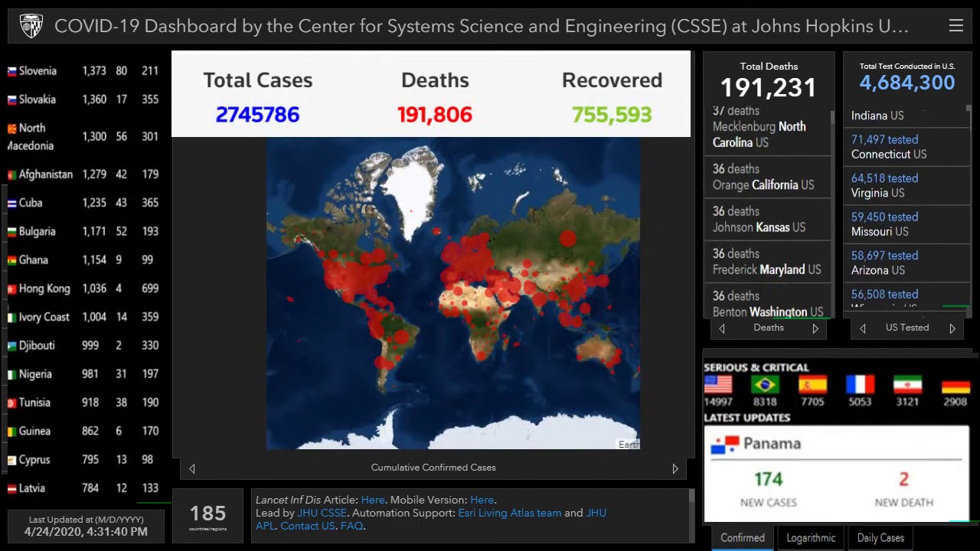Image resolution: width=980 pixels, height=551 pixels.
Task: Switch to the Logarithmic chart tab
Action: pos(811,538)
